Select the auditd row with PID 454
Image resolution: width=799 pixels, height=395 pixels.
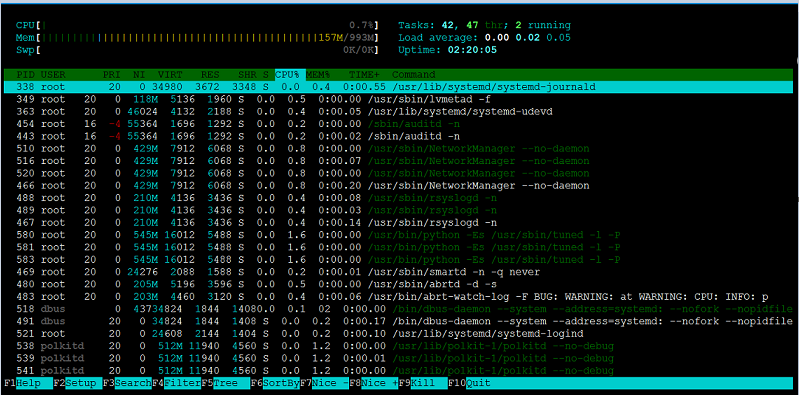coord(399,124)
